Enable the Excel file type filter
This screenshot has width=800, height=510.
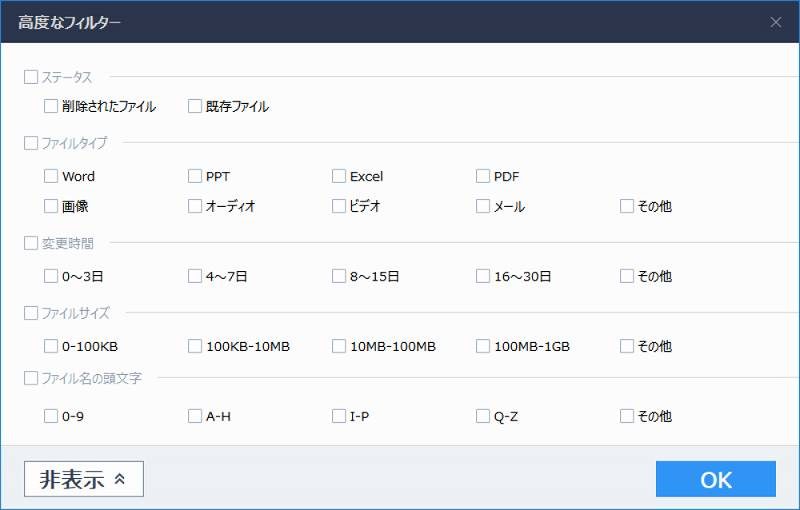coord(339,176)
